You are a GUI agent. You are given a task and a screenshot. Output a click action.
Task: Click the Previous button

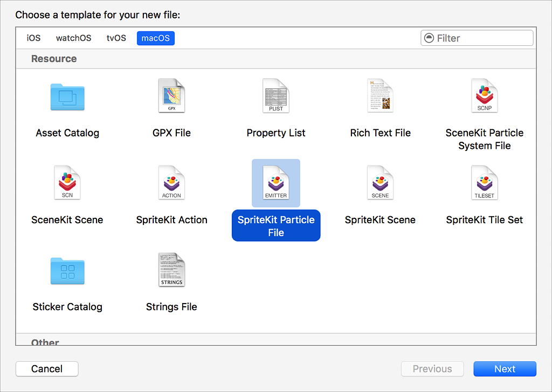click(432, 369)
